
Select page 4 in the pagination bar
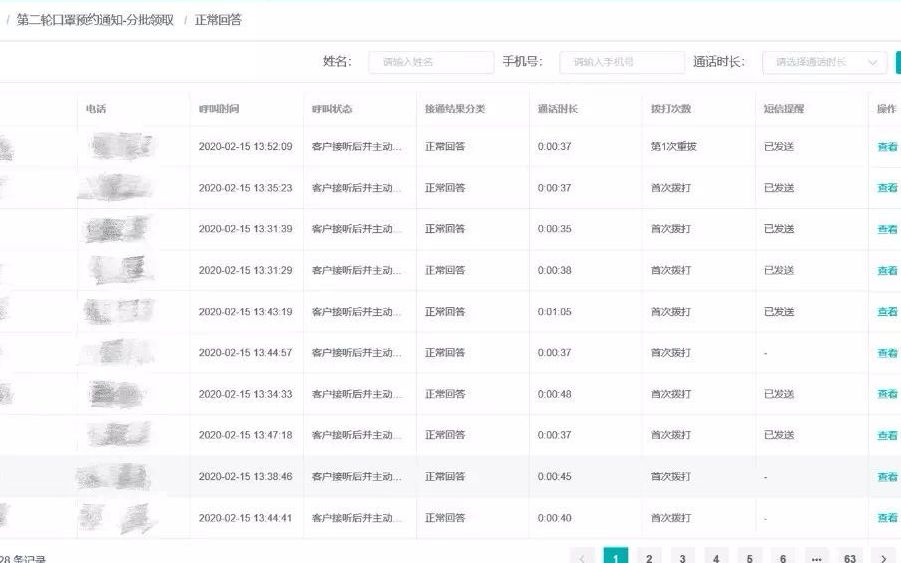pyautogui.click(x=716, y=558)
